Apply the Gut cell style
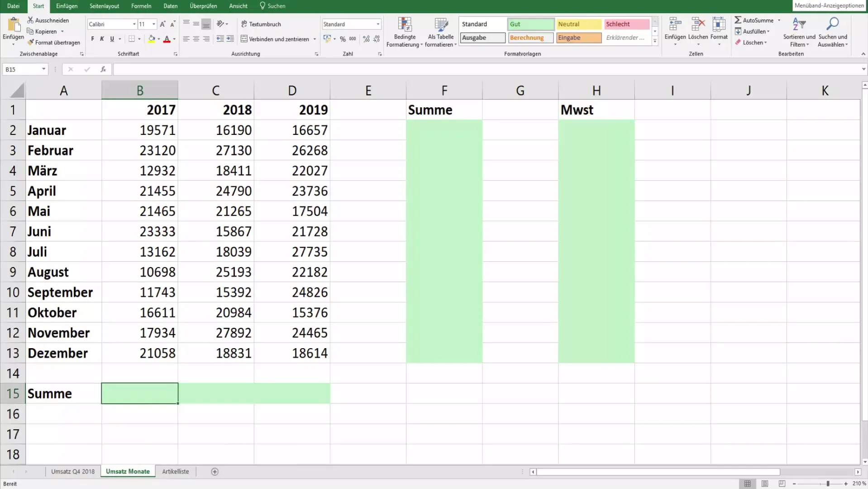 coord(531,24)
